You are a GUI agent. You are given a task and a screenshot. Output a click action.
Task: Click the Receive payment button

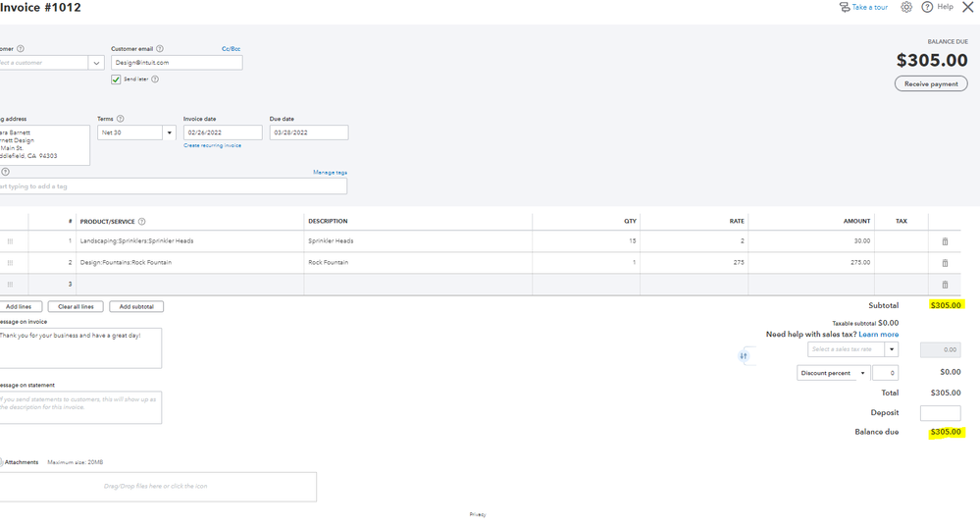(x=931, y=84)
